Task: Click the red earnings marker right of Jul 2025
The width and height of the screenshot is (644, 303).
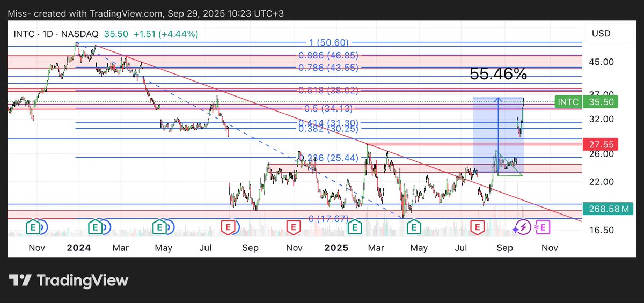Action: [477, 227]
